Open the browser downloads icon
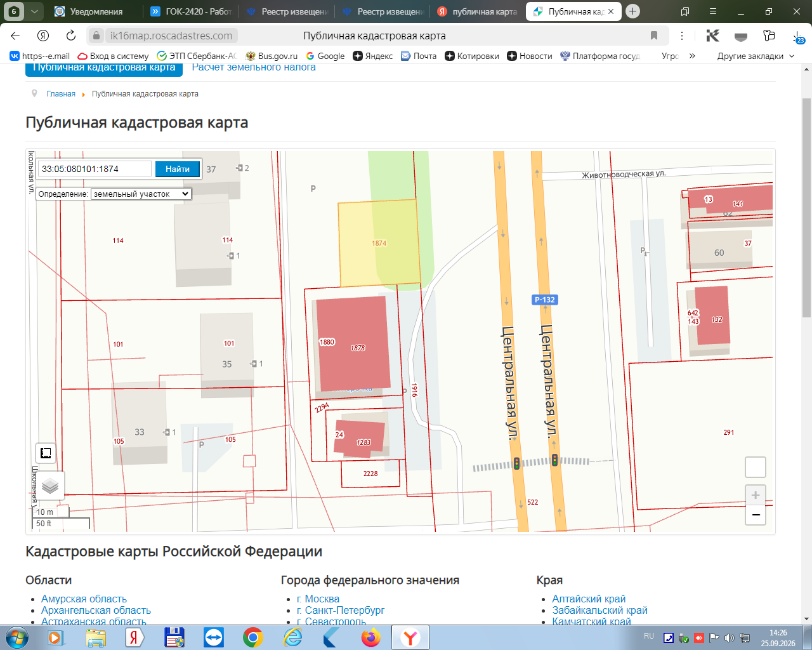 [x=798, y=36]
